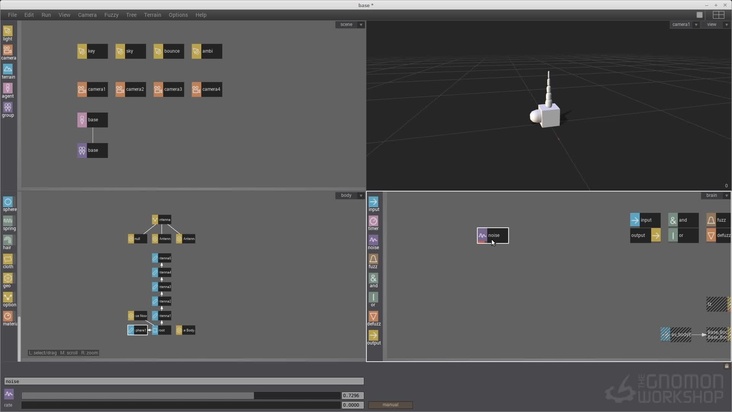Viewport: 732px width, 412px height.
Task: Select the agent tool icon
Action: (8, 88)
